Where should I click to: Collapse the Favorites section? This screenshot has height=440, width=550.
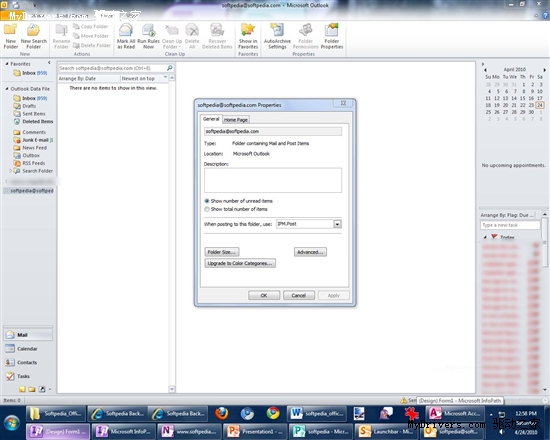pos(7,64)
